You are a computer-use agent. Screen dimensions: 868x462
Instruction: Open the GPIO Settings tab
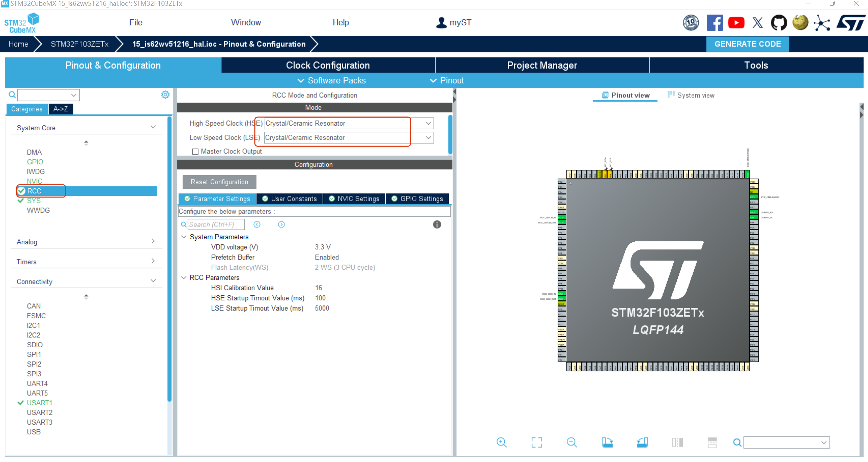click(417, 199)
